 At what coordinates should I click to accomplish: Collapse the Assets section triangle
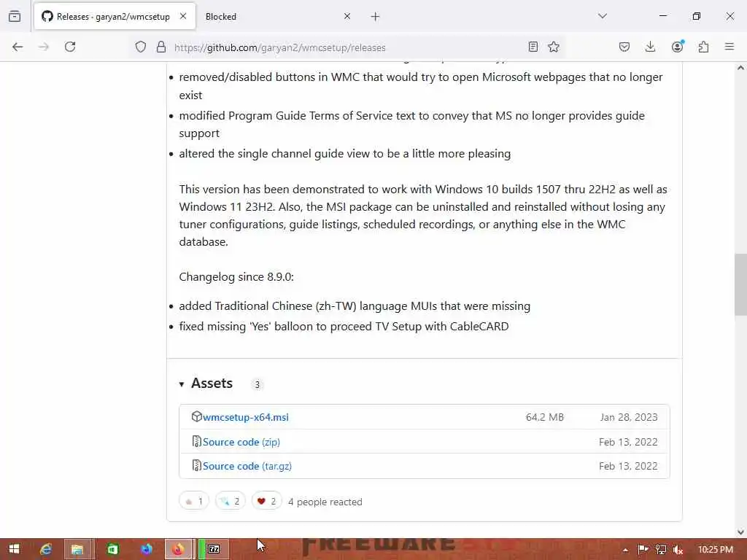pos(182,384)
